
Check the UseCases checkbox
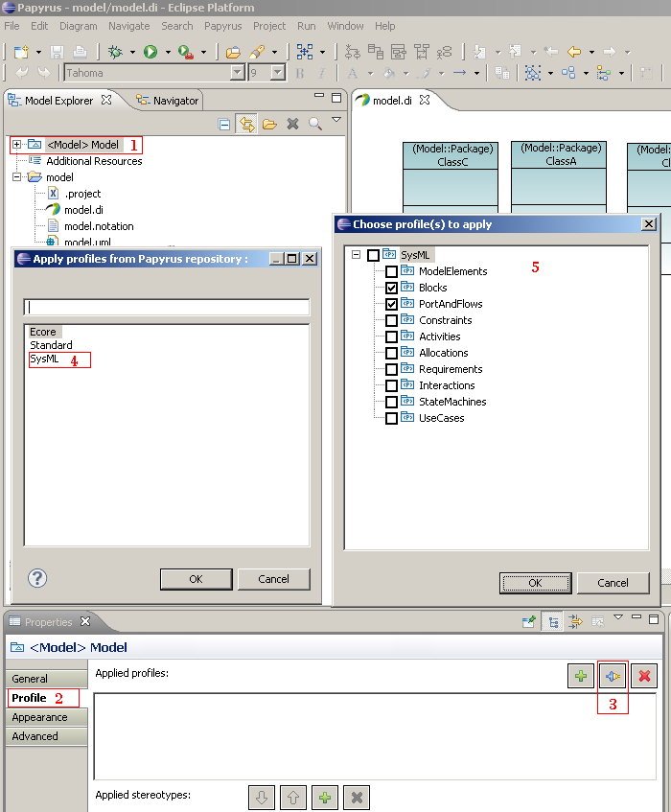click(392, 418)
